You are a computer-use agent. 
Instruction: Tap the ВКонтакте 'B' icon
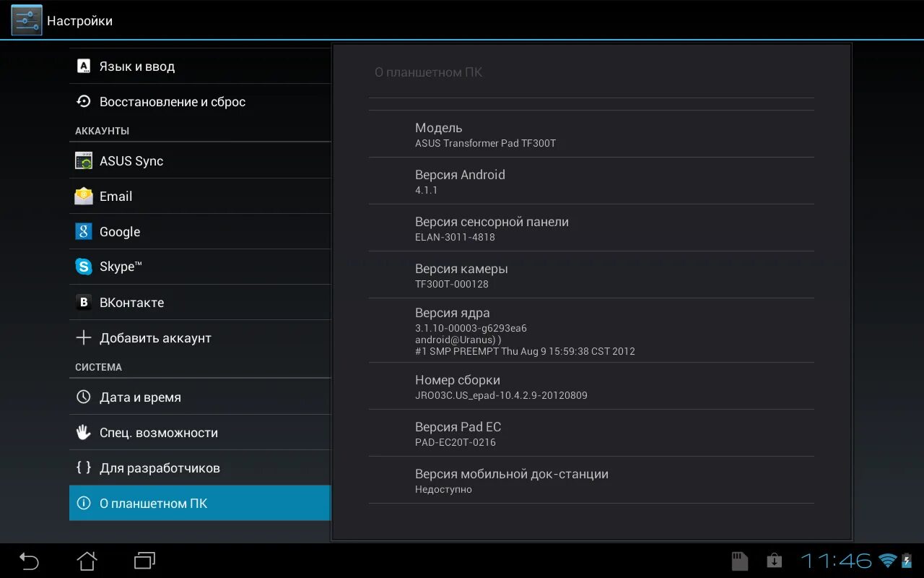84,303
